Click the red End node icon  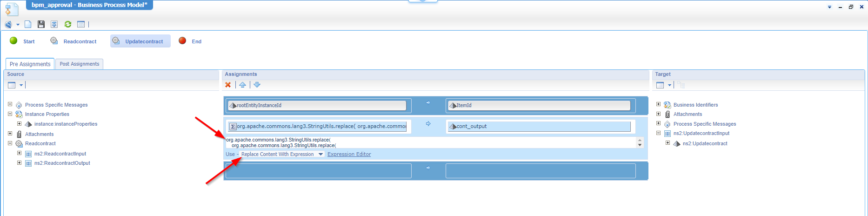182,41
